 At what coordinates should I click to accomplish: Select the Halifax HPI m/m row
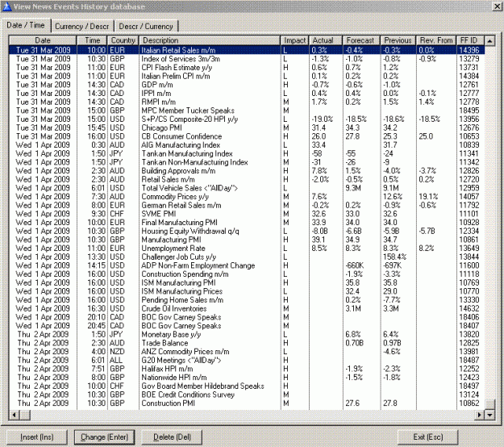pyautogui.click(x=247, y=369)
